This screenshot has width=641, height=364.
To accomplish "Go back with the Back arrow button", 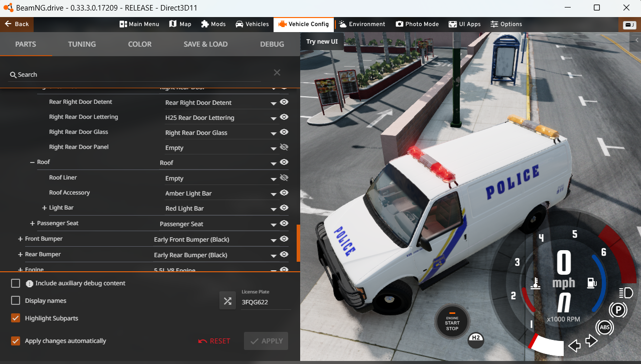I will [17, 24].
